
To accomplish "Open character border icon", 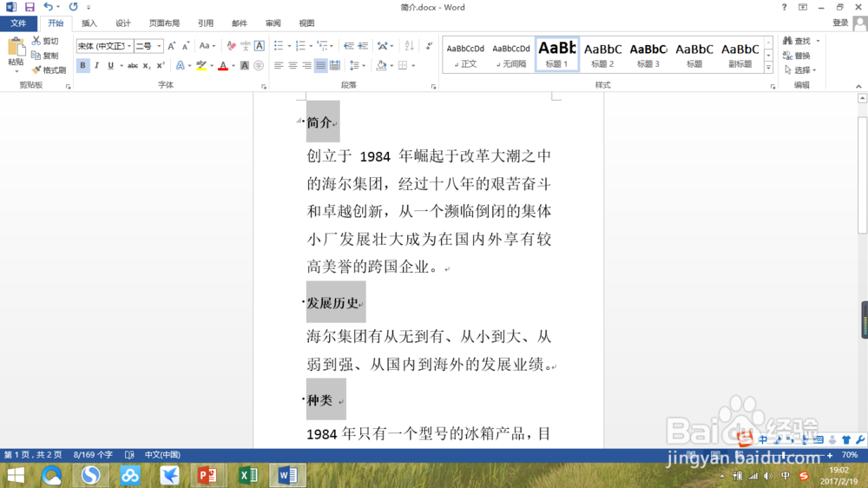I will [259, 46].
